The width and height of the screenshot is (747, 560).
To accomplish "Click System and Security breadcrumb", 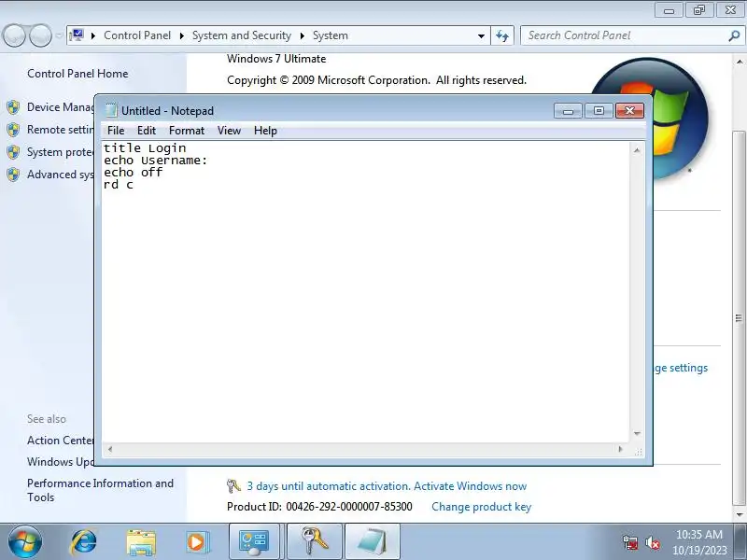I will (x=242, y=35).
